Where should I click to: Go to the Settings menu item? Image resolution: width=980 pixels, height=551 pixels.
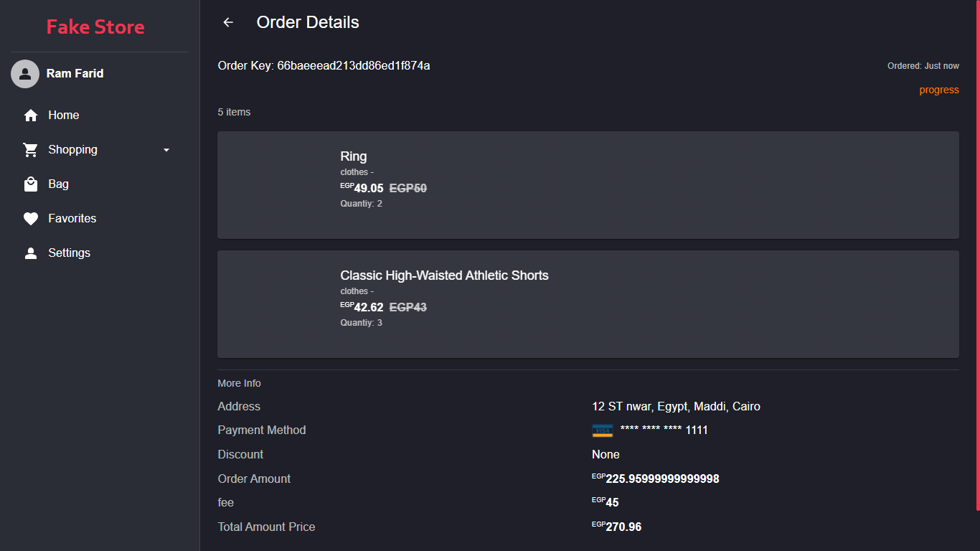pos(69,253)
